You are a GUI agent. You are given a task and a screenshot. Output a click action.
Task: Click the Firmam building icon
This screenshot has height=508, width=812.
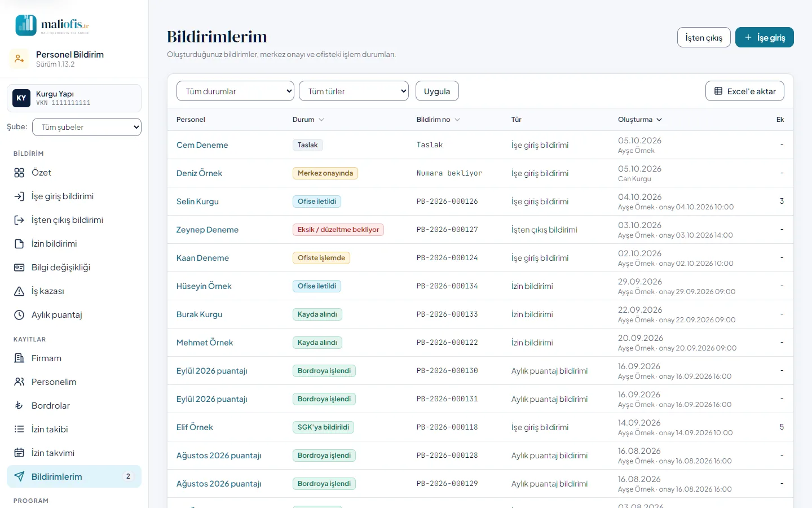[x=19, y=358]
